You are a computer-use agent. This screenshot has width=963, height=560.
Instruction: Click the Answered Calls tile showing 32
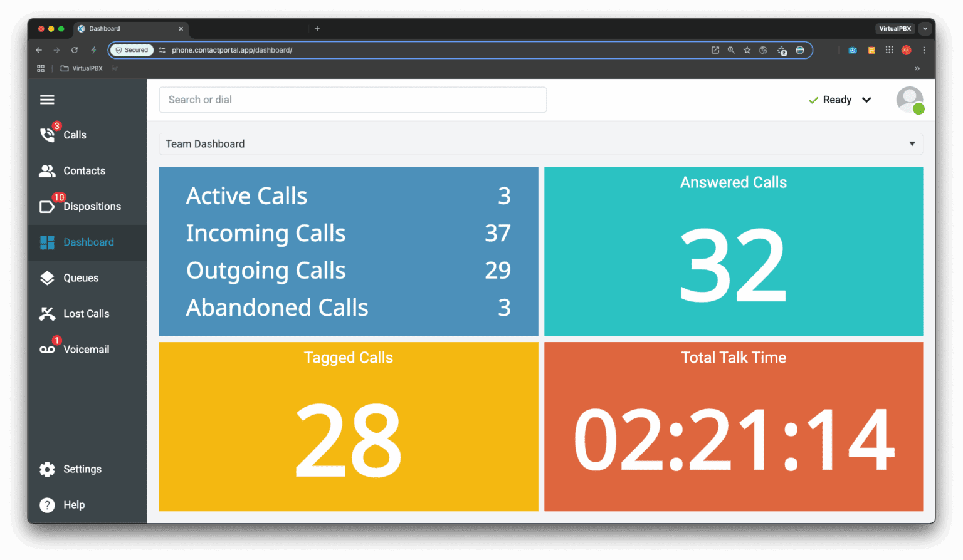pyautogui.click(x=733, y=251)
